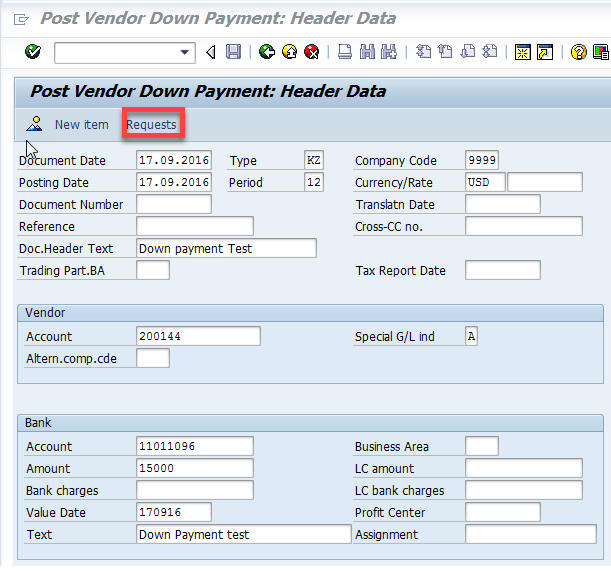Click the green checkmark Enter icon
Viewport: 611px width, 572px height.
tap(33, 52)
